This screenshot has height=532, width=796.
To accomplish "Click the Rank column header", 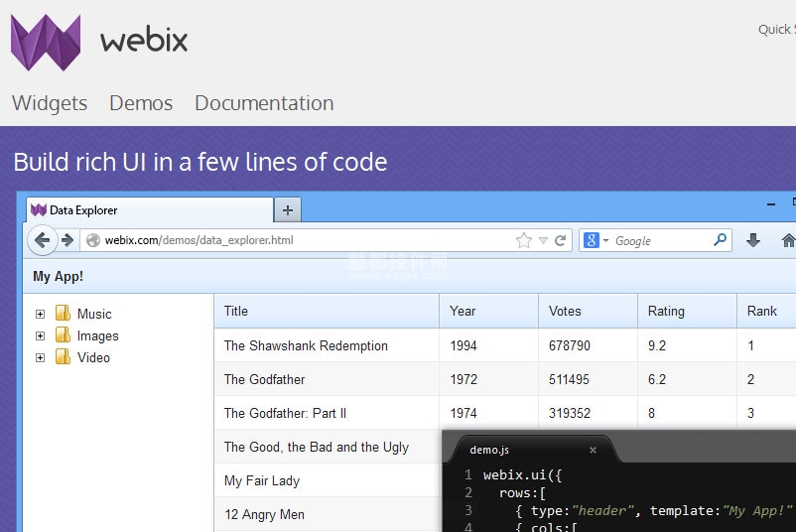I will [766, 311].
